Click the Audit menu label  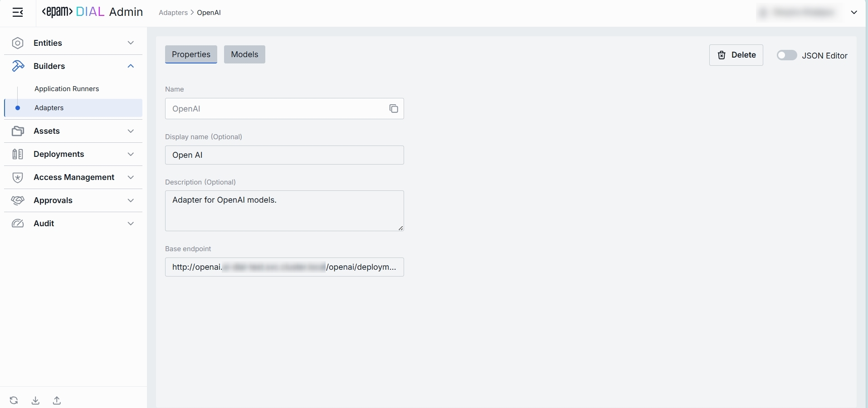click(x=44, y=223)
